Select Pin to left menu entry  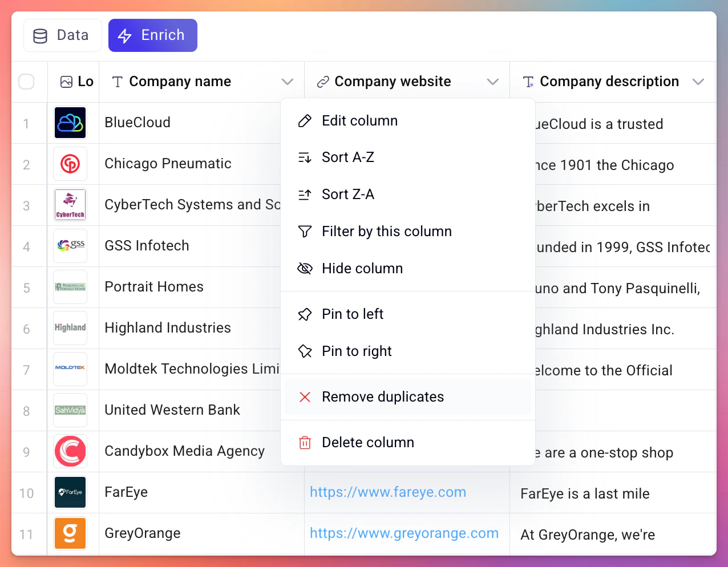(408, 314)
